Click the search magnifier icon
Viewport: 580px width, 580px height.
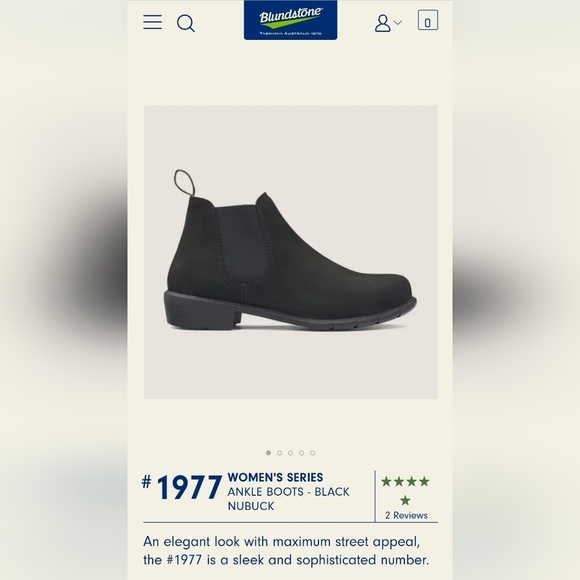(x=186, y=23)
